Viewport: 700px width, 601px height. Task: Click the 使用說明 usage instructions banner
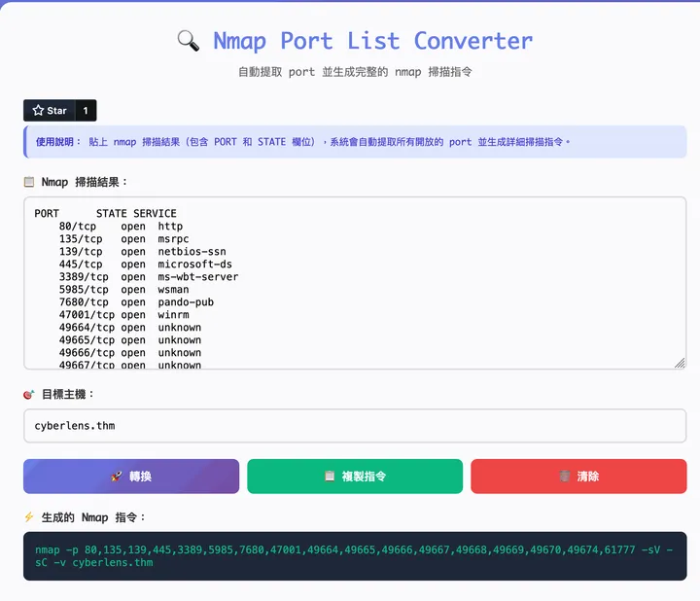355,141
